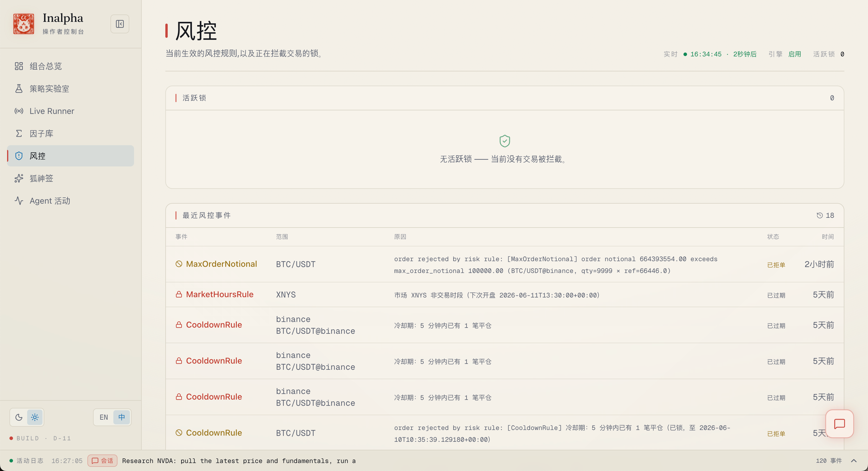Click the 引擎 启用 status

coord(784,54)
